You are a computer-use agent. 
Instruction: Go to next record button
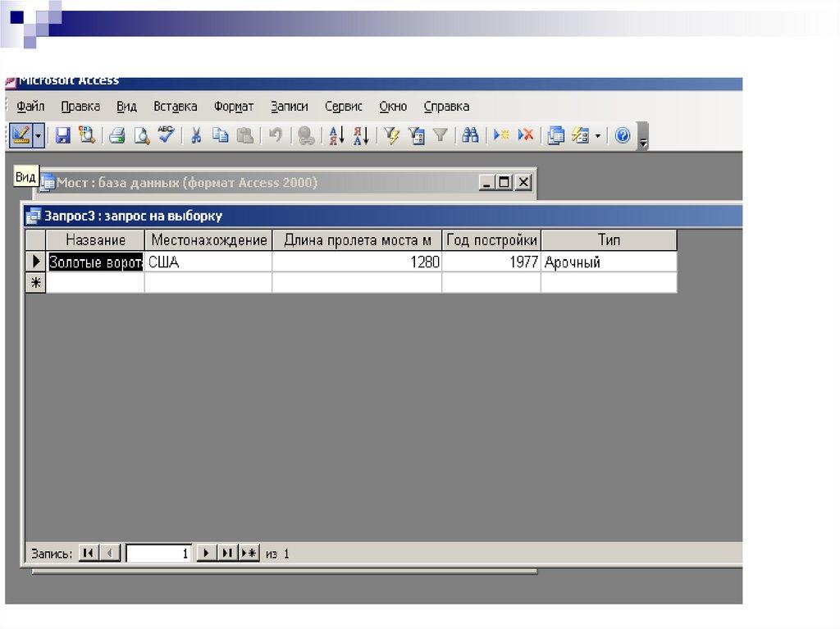(208, 554)
